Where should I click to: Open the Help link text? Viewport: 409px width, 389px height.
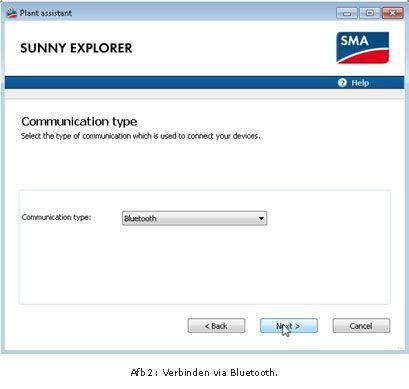coord(360,83)
